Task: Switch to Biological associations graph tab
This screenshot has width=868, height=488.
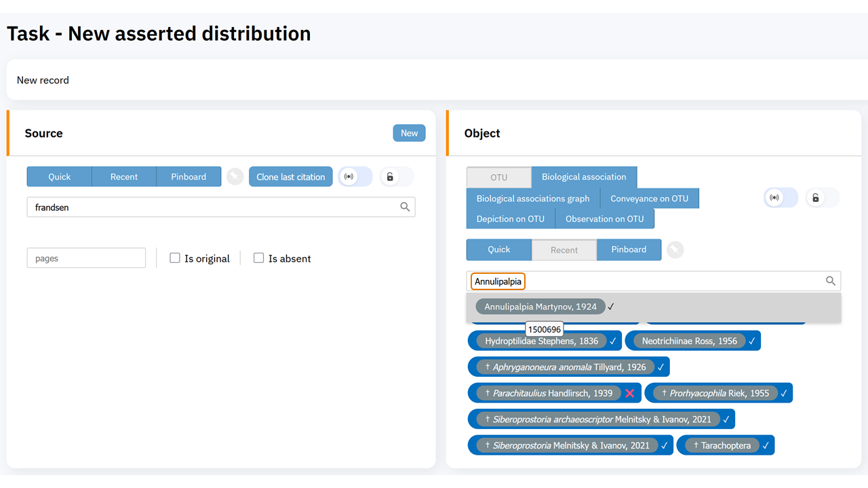Action: pos(533,199)
